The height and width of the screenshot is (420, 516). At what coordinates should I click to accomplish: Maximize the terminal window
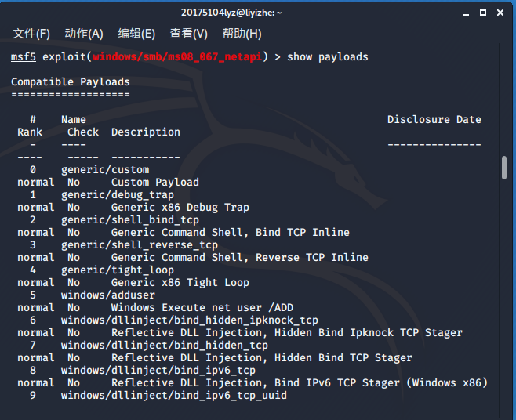[x=483, y=13]
